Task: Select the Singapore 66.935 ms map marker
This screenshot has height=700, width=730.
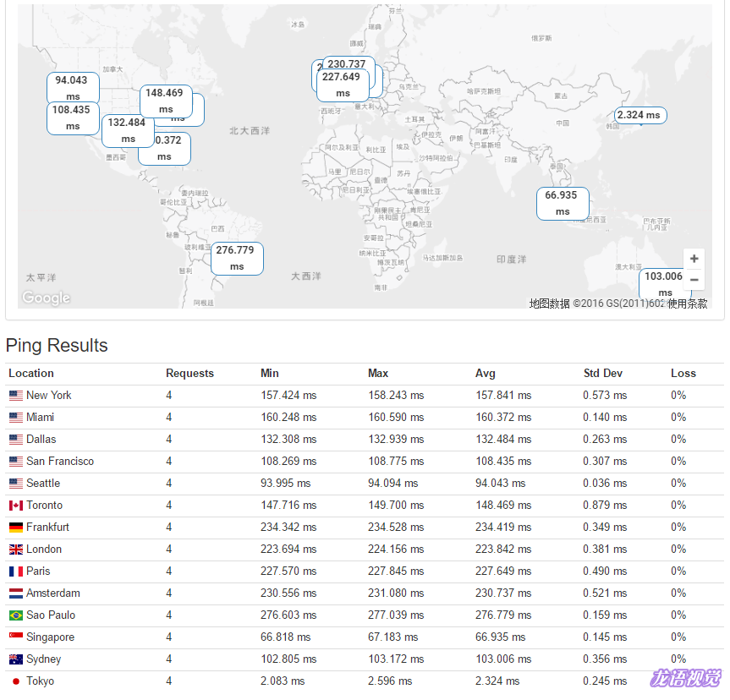Action: pyautogui.click(x=562, y=203)
